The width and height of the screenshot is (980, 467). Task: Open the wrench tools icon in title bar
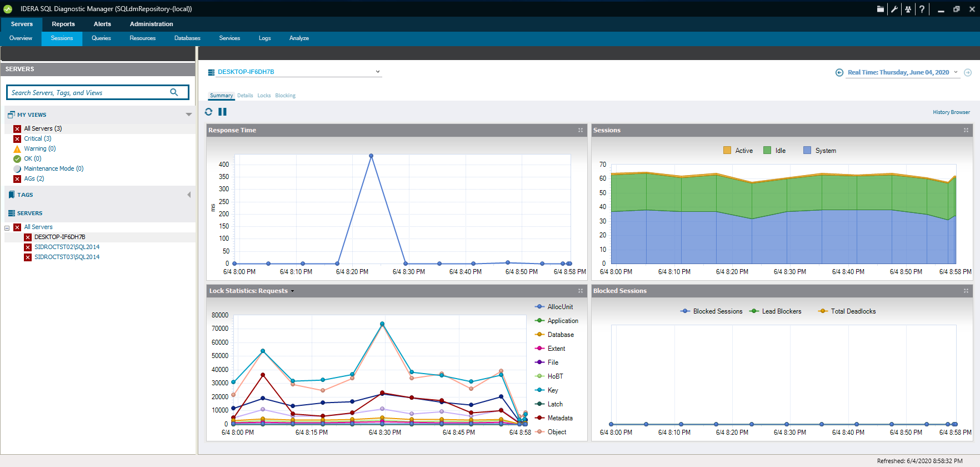[894, 9]
